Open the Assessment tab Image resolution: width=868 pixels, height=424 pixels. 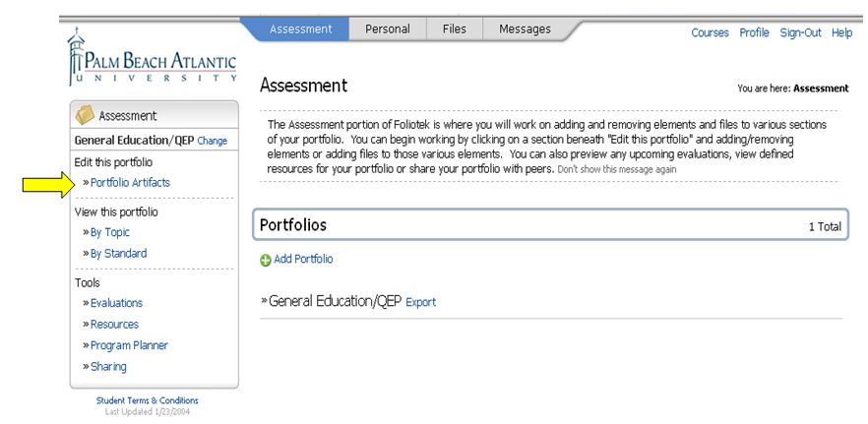(x=301, y=30)
